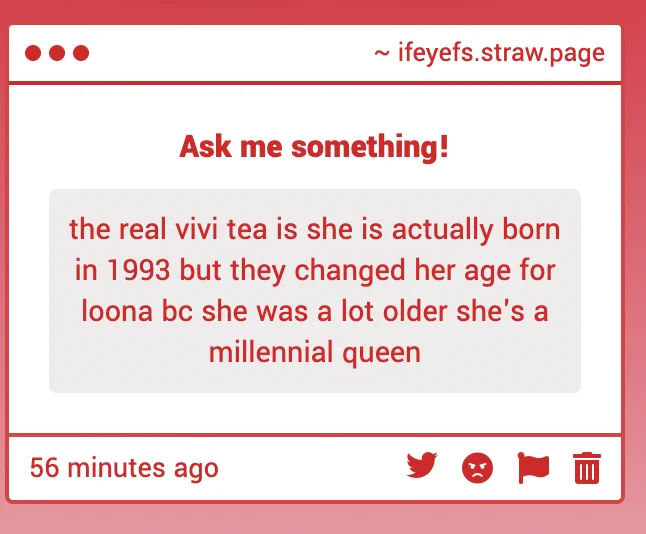Image resolution: width=646 pixels, height=534 pixels.
Task: Click the empty header bar beside the red dots
Action: 231,53
